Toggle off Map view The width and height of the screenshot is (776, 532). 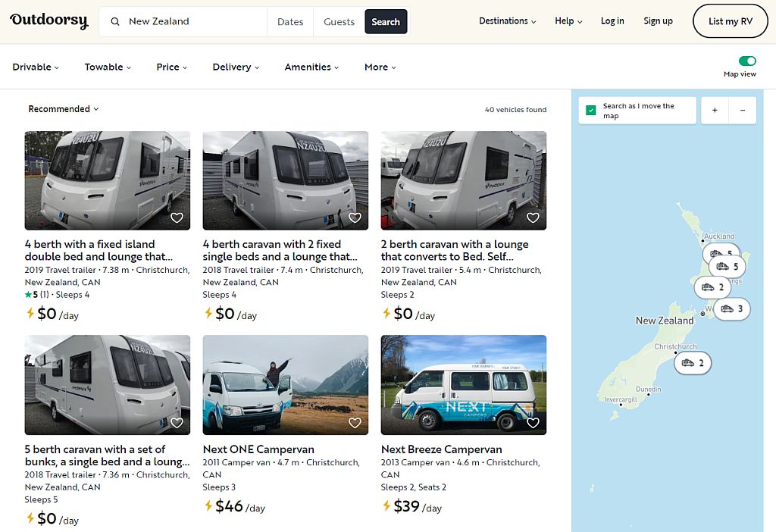747,61
